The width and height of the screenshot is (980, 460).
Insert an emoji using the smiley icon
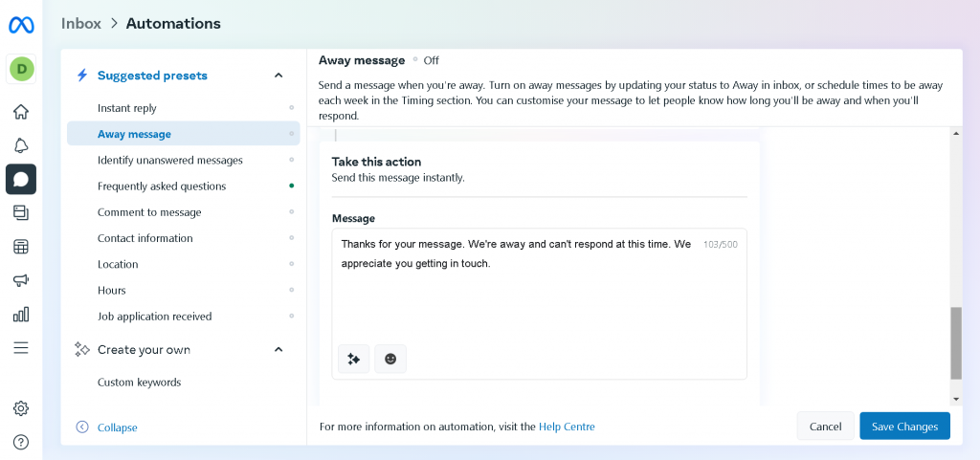click(390, 359)
